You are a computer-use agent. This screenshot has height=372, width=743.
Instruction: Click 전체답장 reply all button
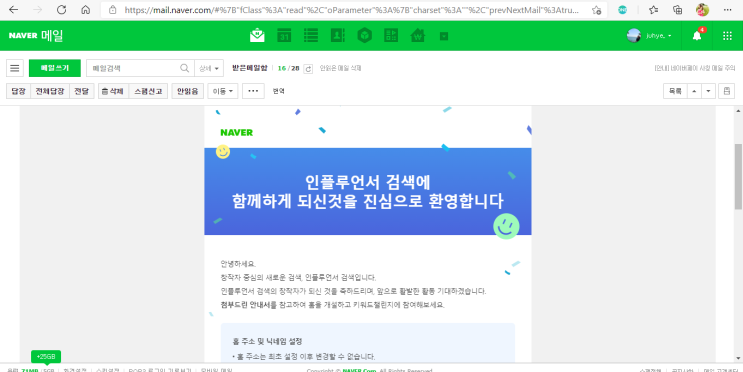[50, 91]
